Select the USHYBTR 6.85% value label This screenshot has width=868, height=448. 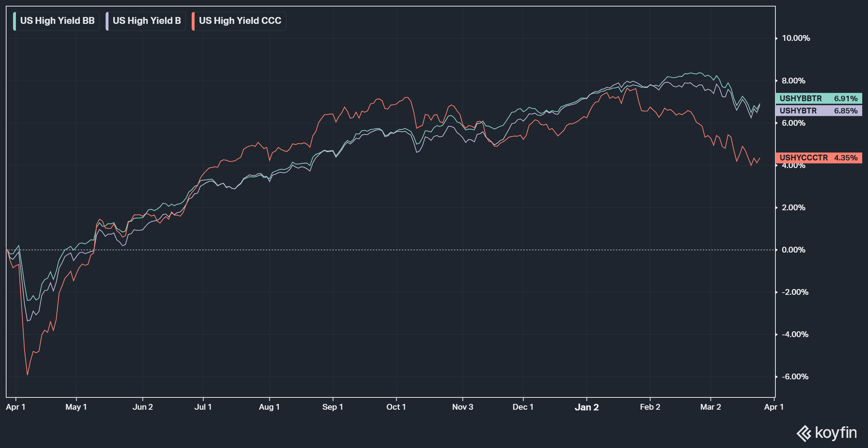(818, 111)
